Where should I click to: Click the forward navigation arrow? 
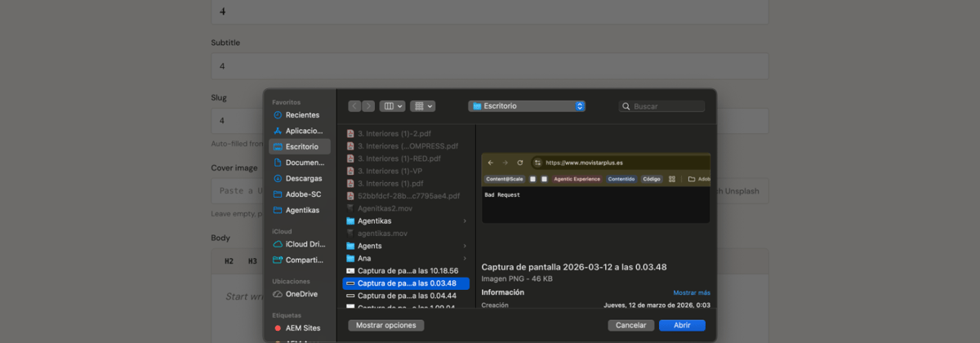[368, 106]
